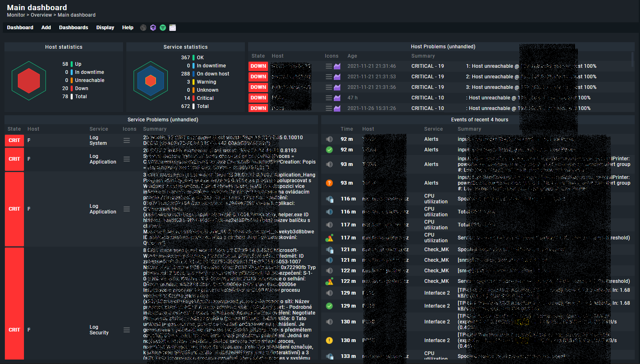
Task: Click blue speaker icon in 121 m Check_MK event
Action: (x=329, y=260)
